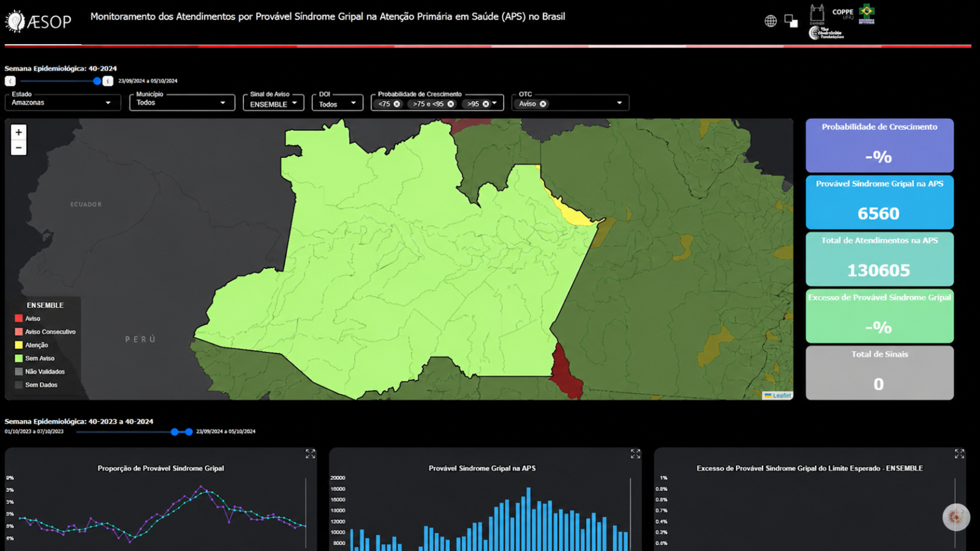Click the green Sem Aviso legend swatch
The height and width of the screenshot is (551, 980).
(19, 359)
